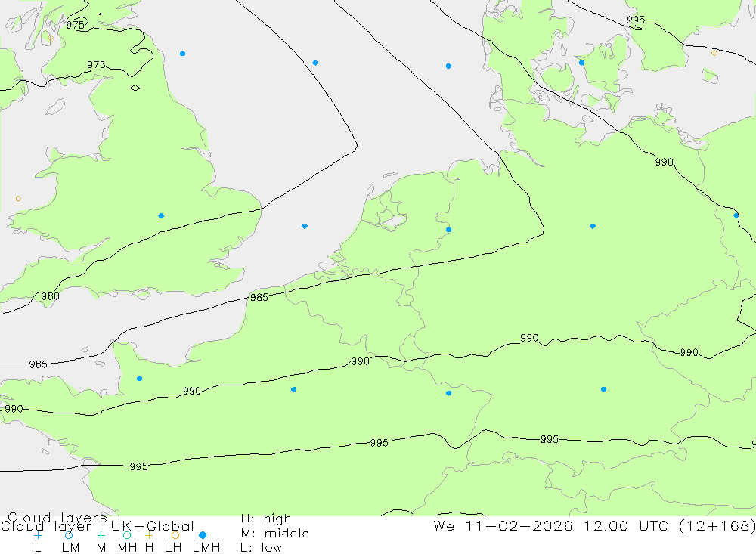Viewport: 756px width, 554px height.
Task: Click the green circle MH legend symbol
Action: [x=127, y=535]
